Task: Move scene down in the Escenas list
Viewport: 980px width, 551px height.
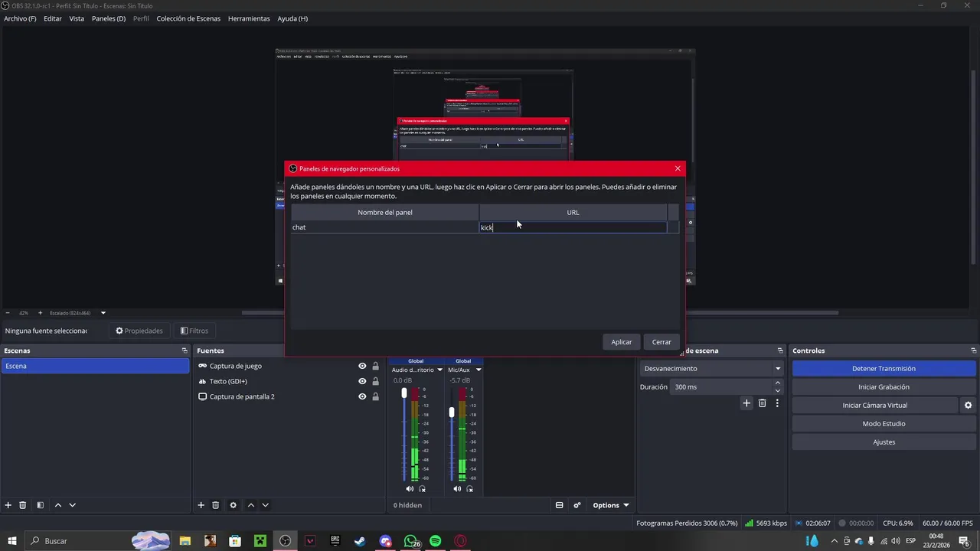Action: (73, 505)
